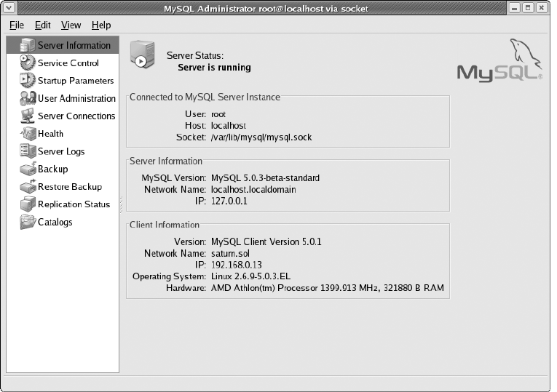
Task: Click the 'MySQL 5.0.3-beta-standard' version text
Action: (265, 177)
